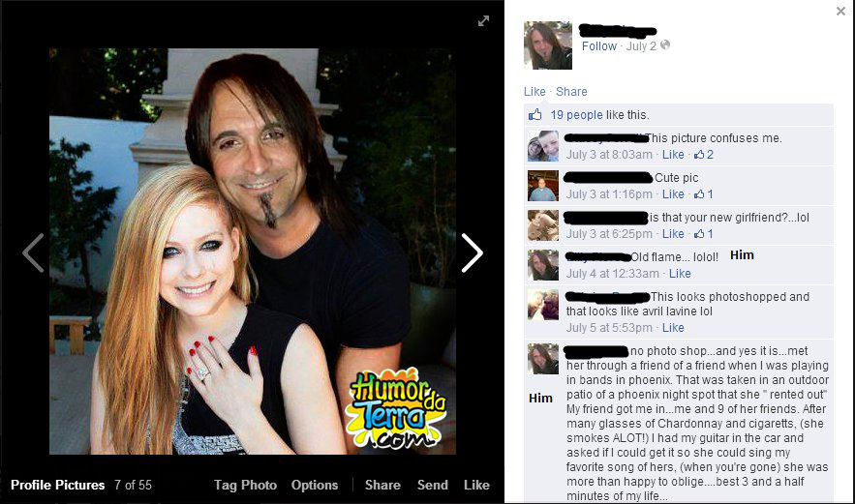
Task: Click Send in the photo bottom bar
Action: pyautogui.click(x=433, y=485)
